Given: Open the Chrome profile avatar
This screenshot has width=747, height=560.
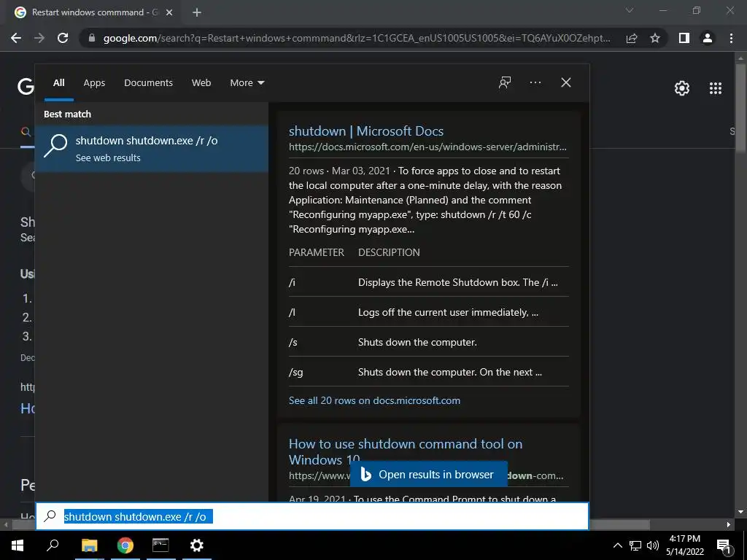Looking at the screenshot, I should tap(708, 38).
